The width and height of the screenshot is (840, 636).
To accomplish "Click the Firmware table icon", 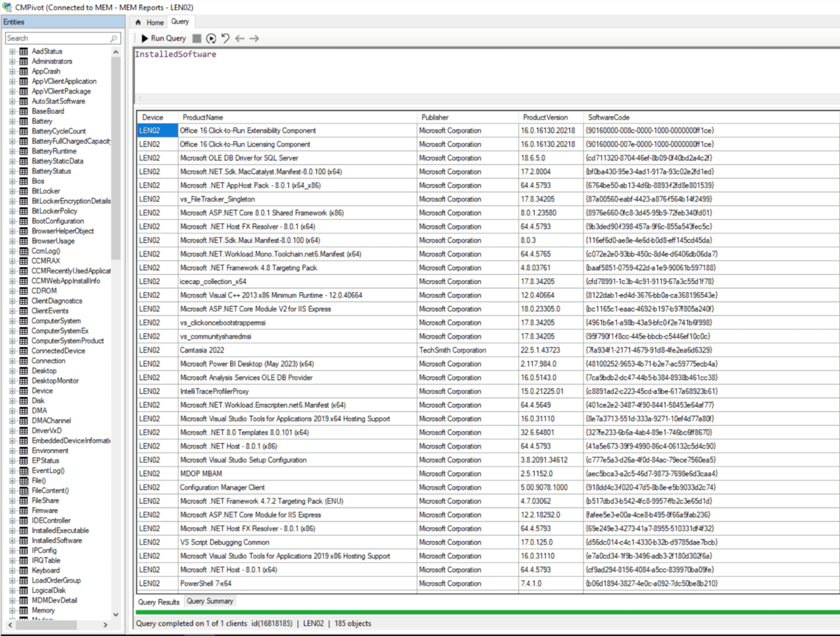I will pyautogui.click(x=23, y=510).
